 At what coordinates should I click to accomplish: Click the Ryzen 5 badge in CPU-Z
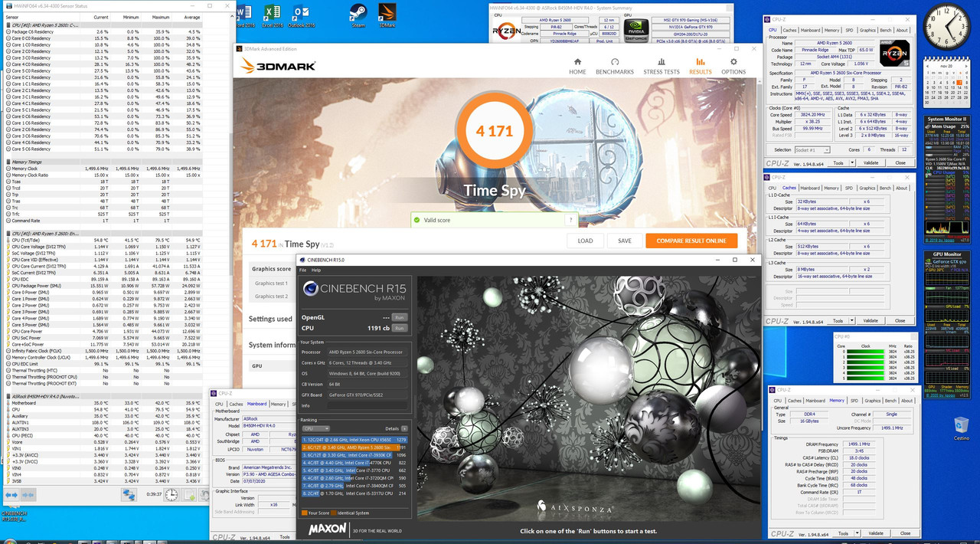894,52
